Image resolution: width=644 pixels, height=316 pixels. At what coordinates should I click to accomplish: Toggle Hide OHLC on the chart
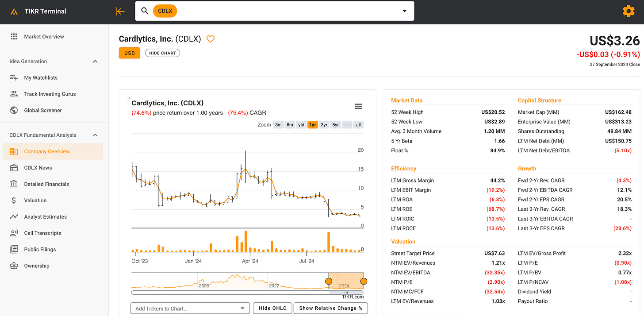pos(272,308)
